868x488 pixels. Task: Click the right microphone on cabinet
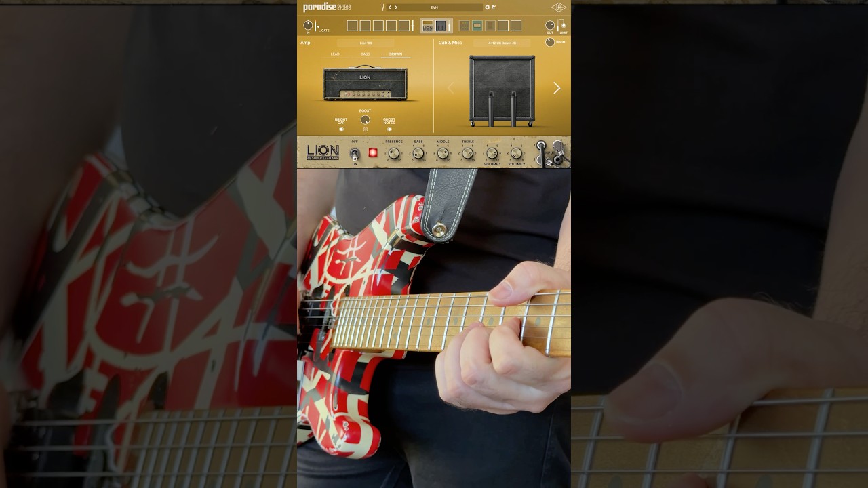513,108
